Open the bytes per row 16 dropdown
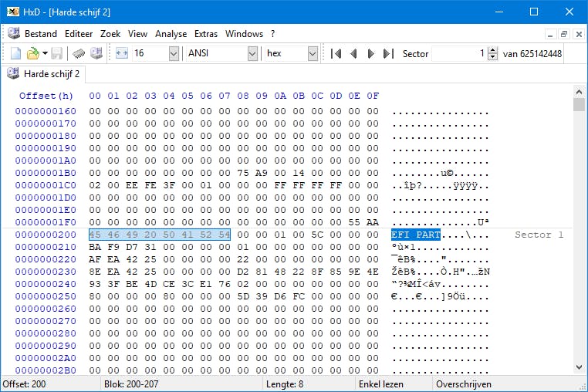Image resolution: width=588 pixels, height=392 pixels. 174,54
